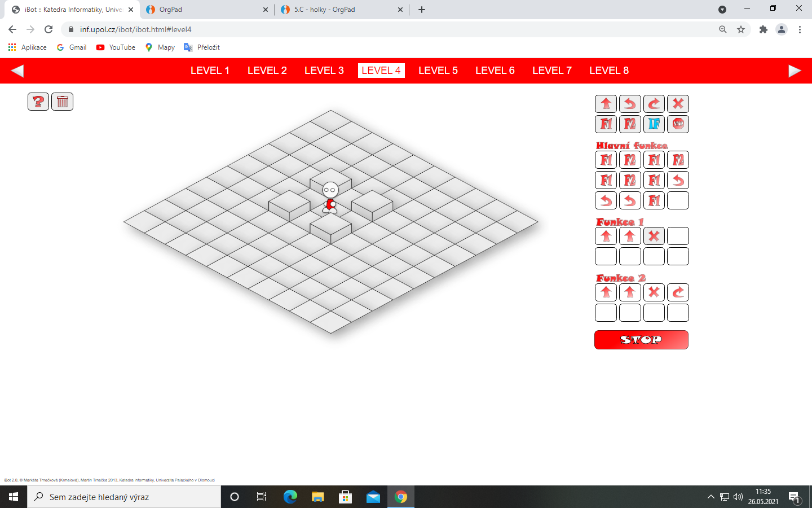Select the F2 function command in palette
812x508 pixels.
(630, 124)
